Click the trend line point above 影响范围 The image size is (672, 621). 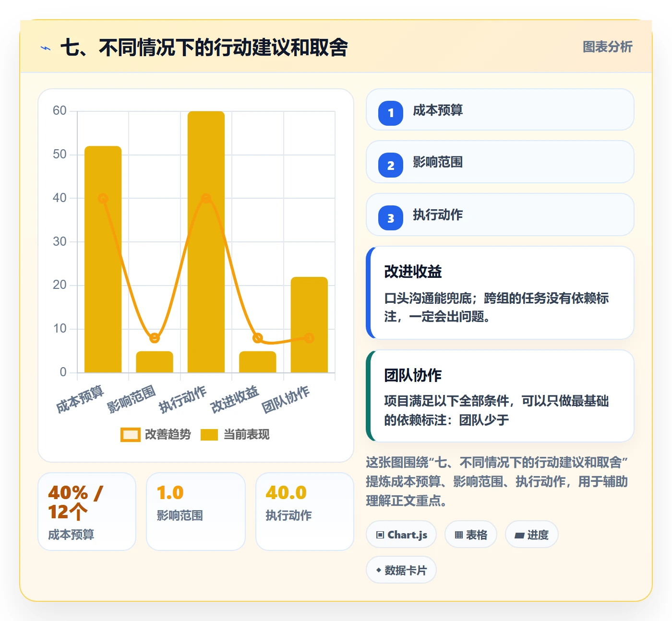[155, 338]
